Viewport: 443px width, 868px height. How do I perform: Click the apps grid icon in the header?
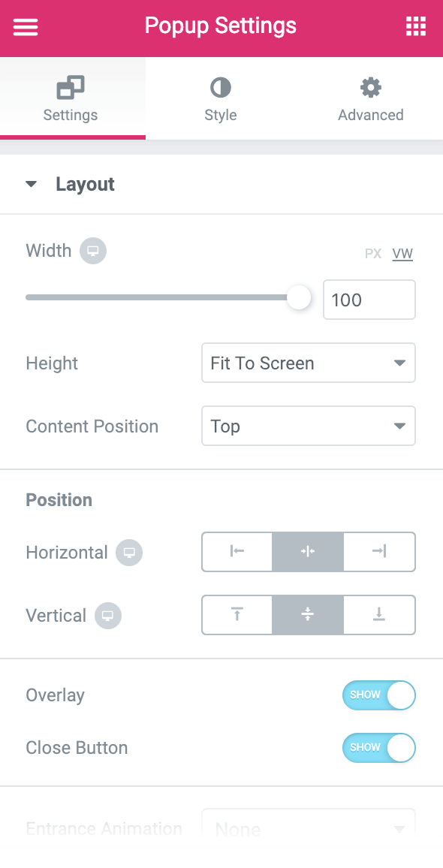[x=415, y=26]
